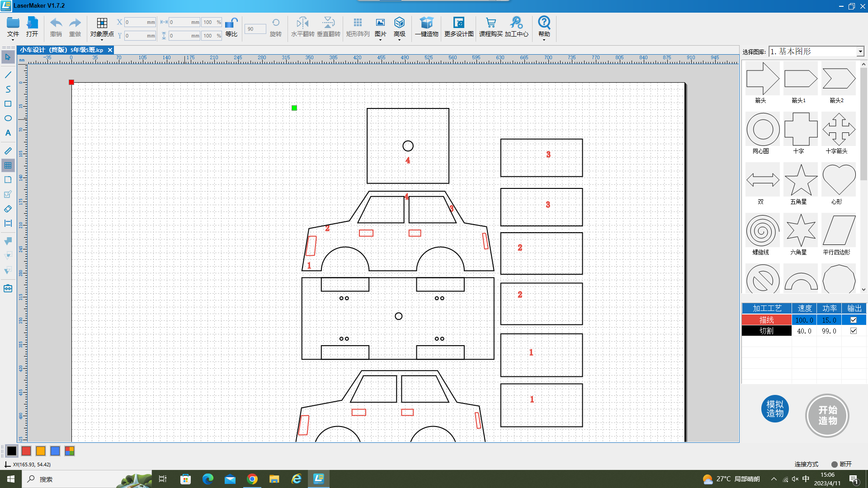
Task: Pick the red color swatch
Action: [26, 450]
